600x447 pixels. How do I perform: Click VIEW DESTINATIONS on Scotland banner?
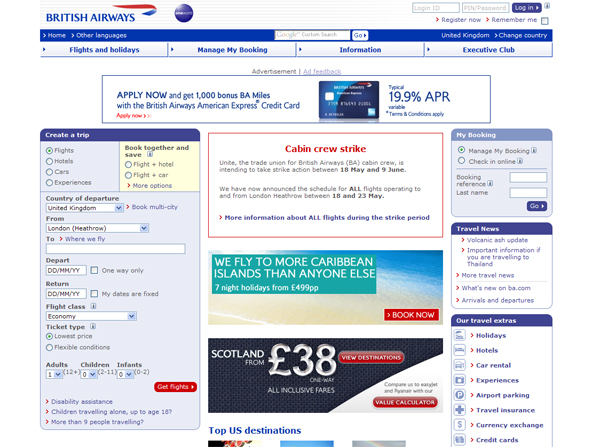[x=371, y=357]
